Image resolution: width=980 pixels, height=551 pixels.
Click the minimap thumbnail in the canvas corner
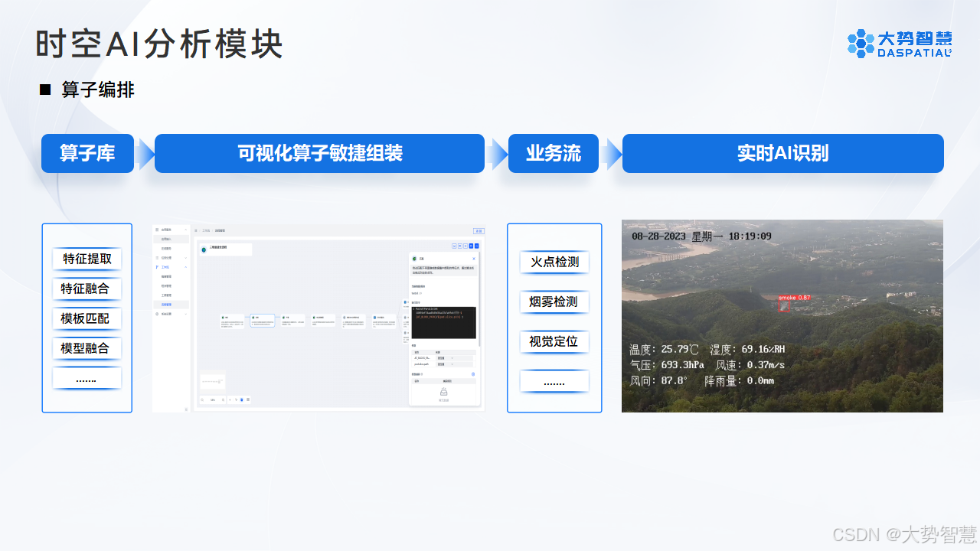[213, 381]
